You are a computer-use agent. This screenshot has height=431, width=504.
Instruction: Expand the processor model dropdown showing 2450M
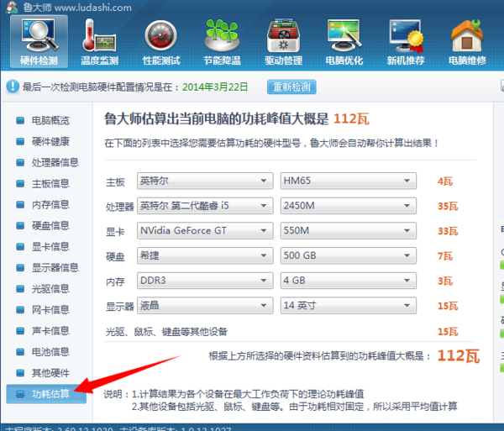[347, 206]
